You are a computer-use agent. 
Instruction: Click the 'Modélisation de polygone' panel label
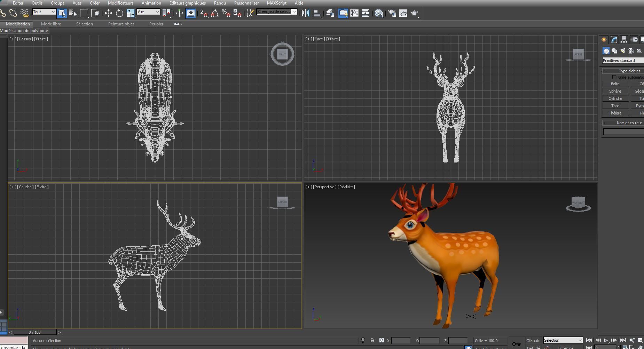24,31
